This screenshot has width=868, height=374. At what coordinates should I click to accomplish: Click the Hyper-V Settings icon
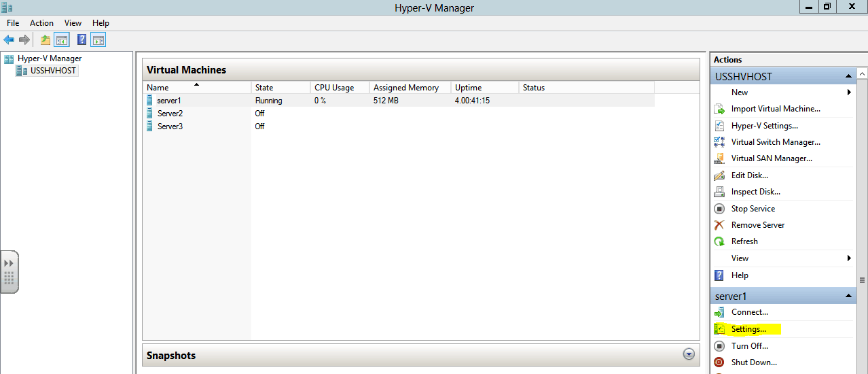point(719,126)
